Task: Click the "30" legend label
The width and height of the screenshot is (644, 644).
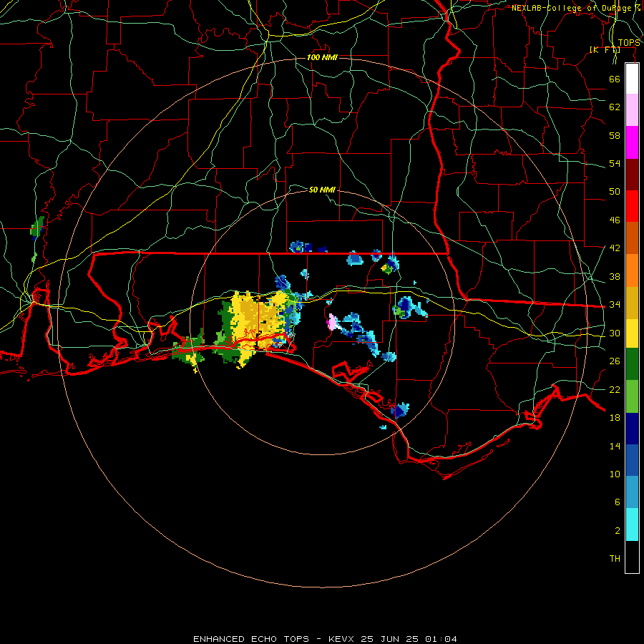Action: (615, 333)
